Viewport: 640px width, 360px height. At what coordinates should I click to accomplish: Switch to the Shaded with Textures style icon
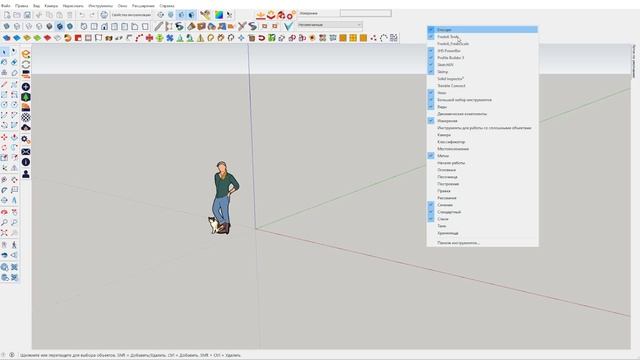(x=60, y=26)
